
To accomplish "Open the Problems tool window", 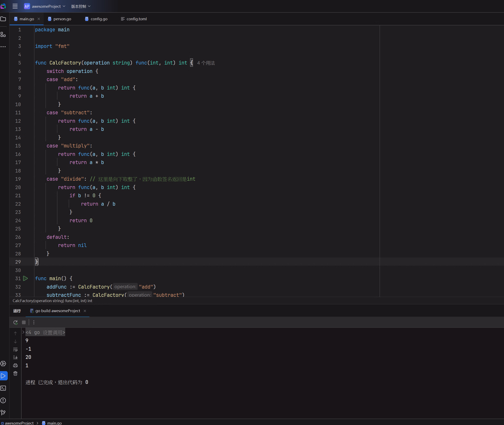I will point(3,400).
